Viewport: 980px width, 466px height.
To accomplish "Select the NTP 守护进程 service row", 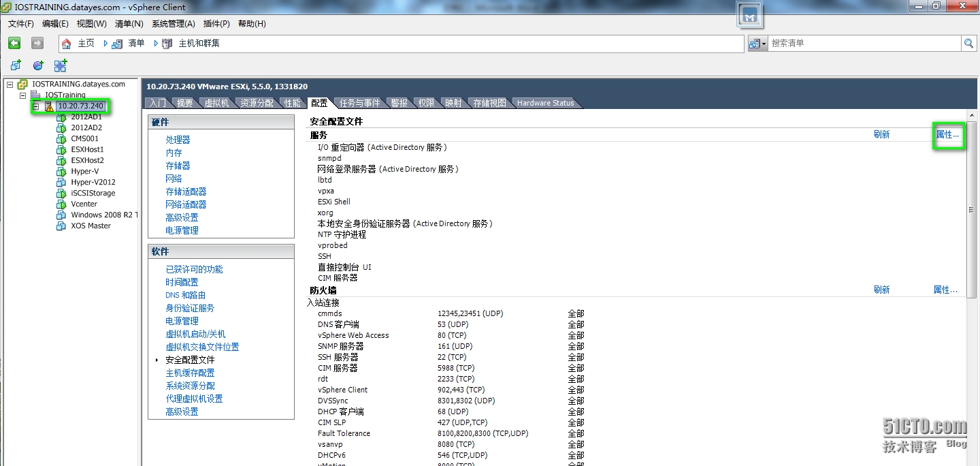I will click(x=342, y=234).
